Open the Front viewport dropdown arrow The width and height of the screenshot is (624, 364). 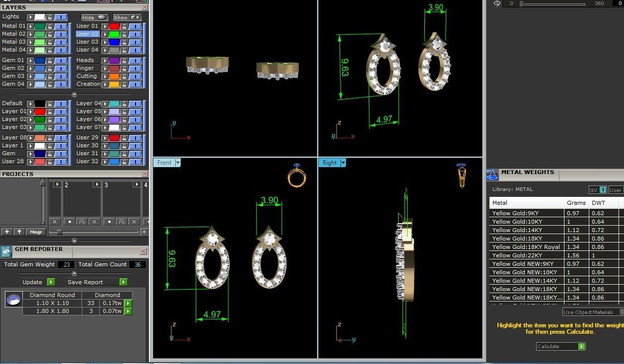tap(178, 163)
